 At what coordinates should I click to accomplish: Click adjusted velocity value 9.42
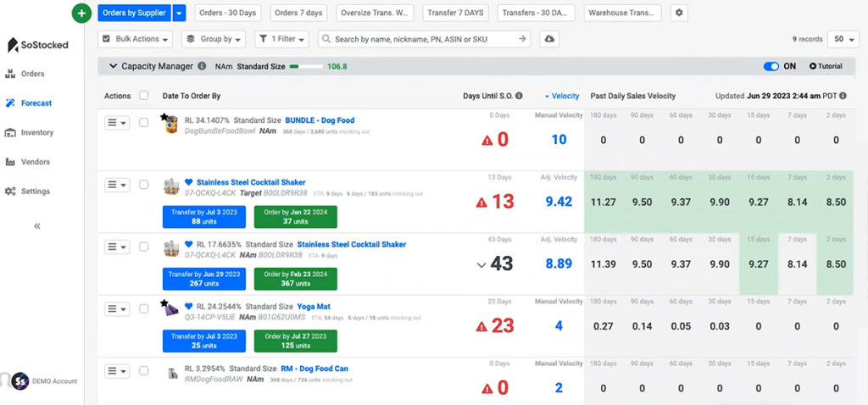559,202
